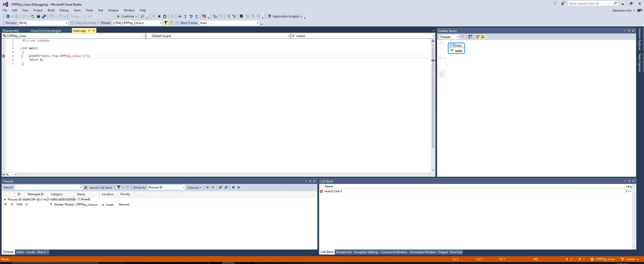Viewport: 644px width, 264px height.
Task: Stop debugging with the red square
Action: click(x=159, y=16)
